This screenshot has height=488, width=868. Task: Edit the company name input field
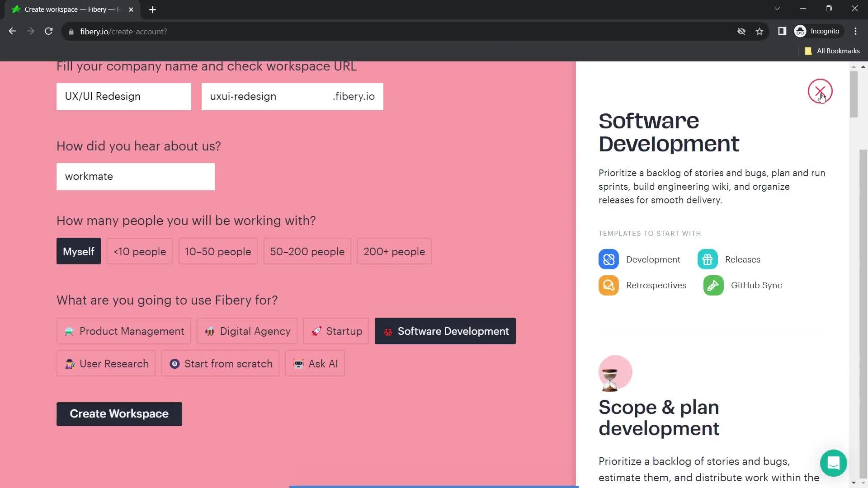pos(124,97)
